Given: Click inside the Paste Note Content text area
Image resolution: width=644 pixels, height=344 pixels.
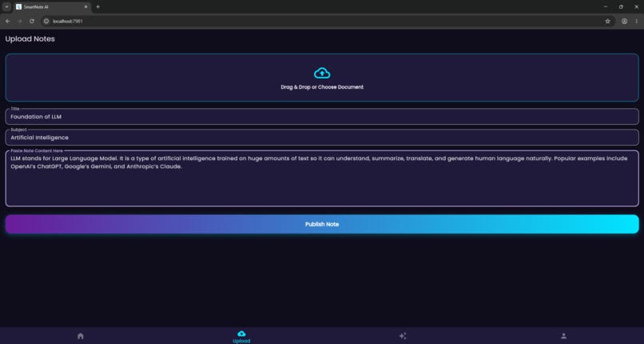Looking at the screenshot, I should coord(322,178).
